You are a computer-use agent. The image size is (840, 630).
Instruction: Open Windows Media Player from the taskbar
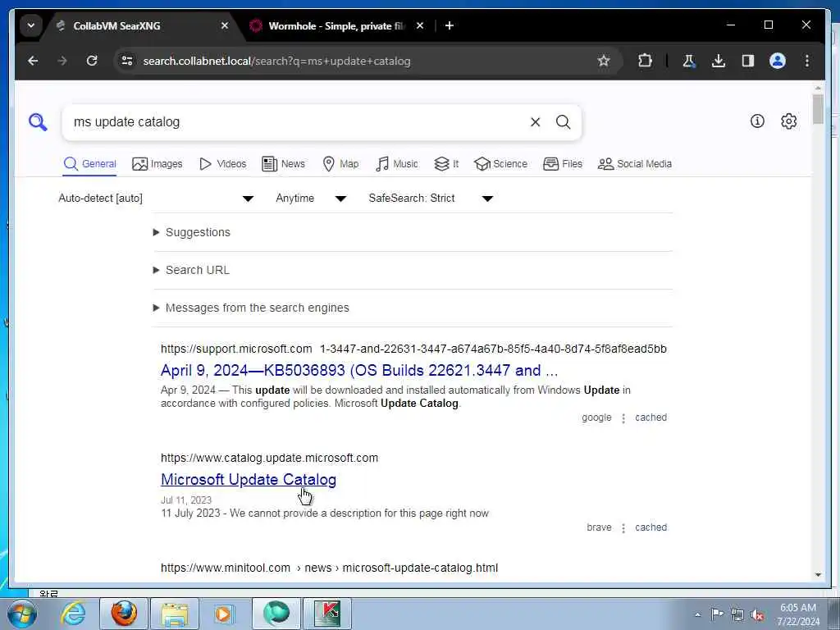coord(225,614)
